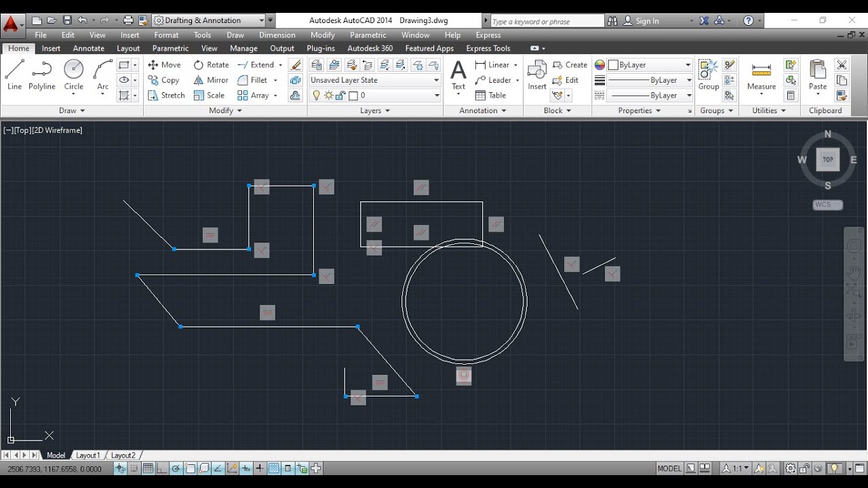This screenshot has height=488, width=868.
Task: Toggle Grid Display in status bar
Action: point(148,468)
